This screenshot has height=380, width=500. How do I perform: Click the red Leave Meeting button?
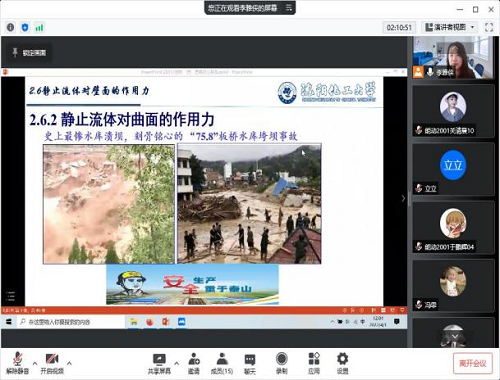473,363
